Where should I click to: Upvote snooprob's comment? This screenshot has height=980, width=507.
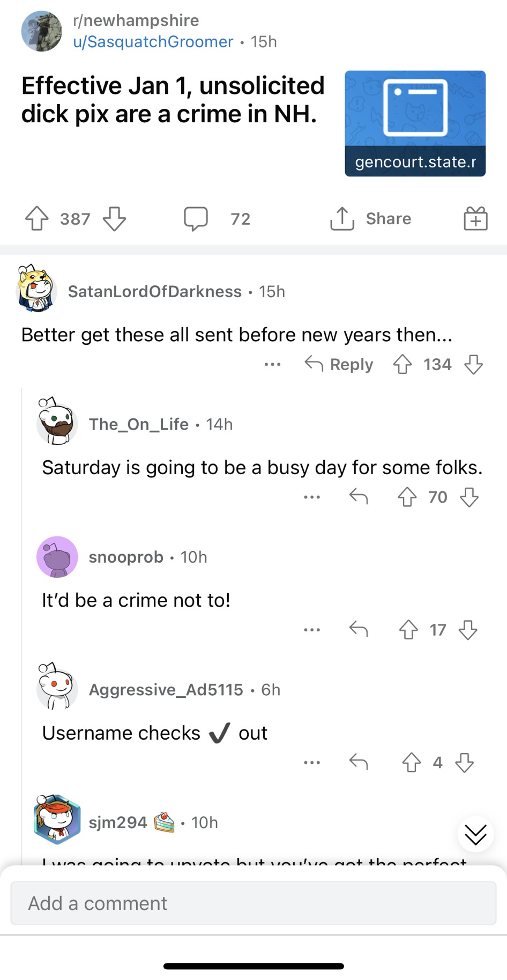tap(408, 629)
